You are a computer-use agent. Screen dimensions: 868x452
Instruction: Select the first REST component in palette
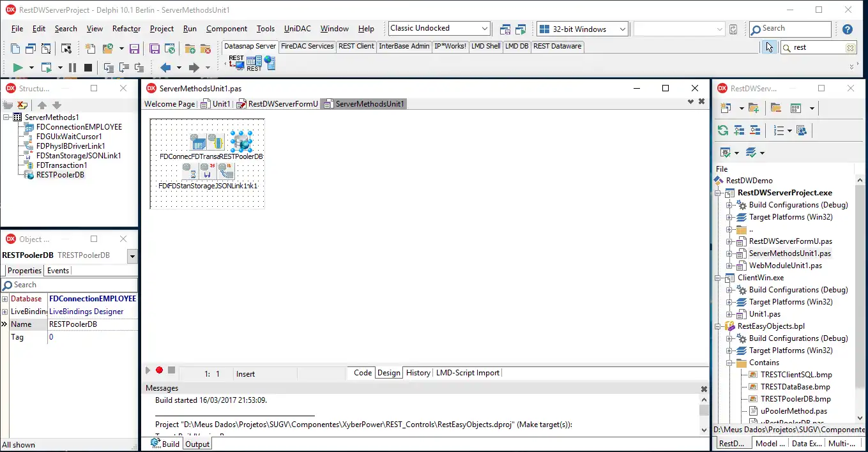pyautogui.click(x=236, y=62)
